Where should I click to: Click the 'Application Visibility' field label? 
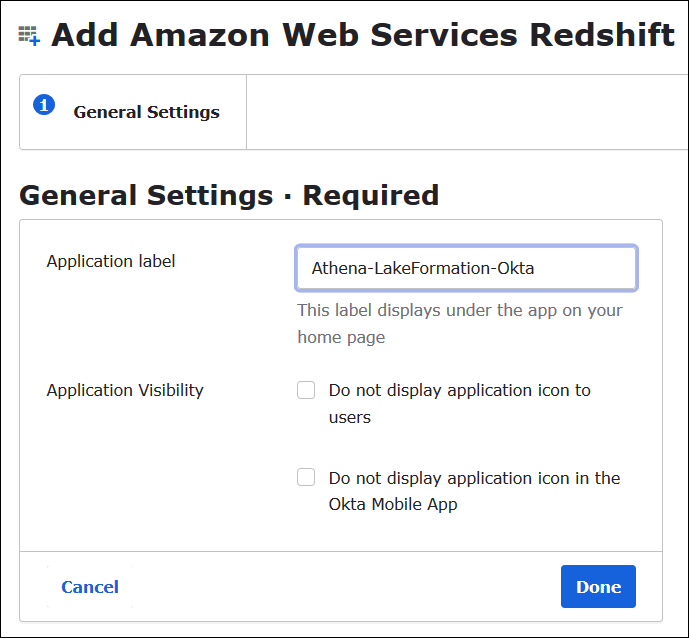point(125,390)
